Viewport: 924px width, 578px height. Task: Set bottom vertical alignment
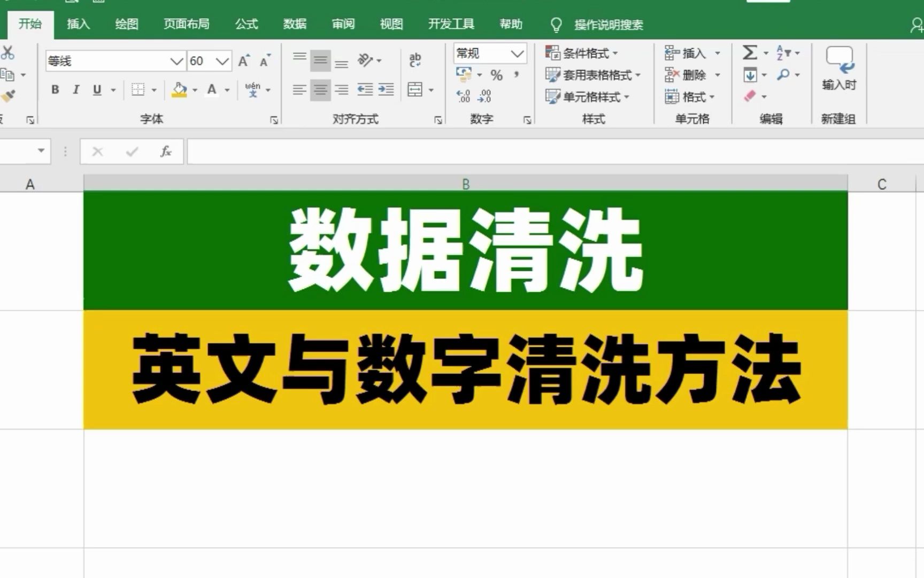[x=341, y=64]
